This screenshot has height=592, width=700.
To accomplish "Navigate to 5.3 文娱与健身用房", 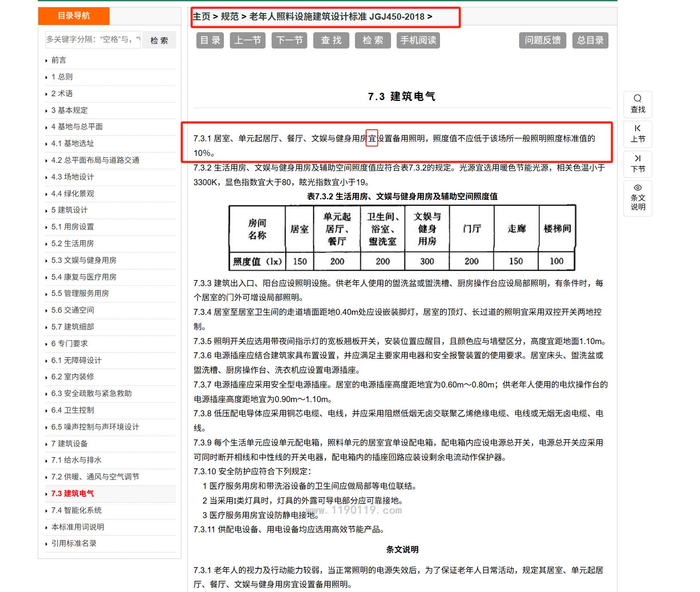I will point(84,260).
